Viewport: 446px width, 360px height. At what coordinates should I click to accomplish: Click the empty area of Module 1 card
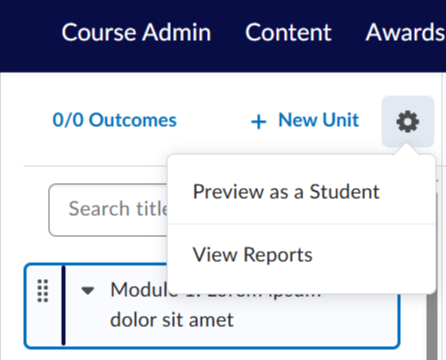(x=317, y=320)
